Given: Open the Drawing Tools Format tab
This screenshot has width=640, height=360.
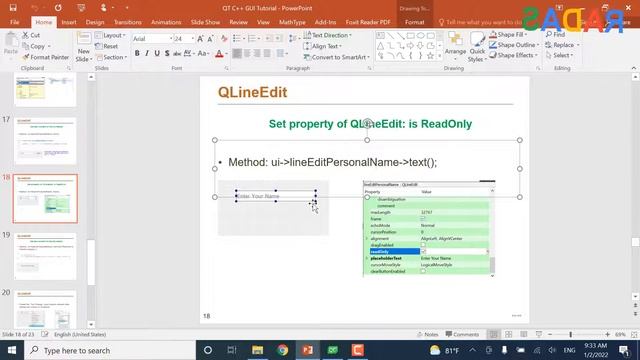Looking at the screenshot, I should (415, 22).
